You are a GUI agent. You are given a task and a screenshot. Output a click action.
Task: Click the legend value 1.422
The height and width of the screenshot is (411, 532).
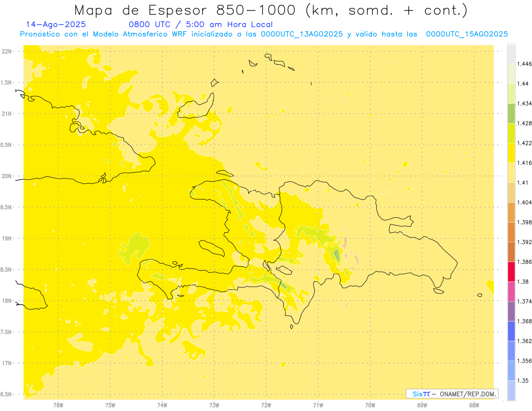[x=525, y=143]
